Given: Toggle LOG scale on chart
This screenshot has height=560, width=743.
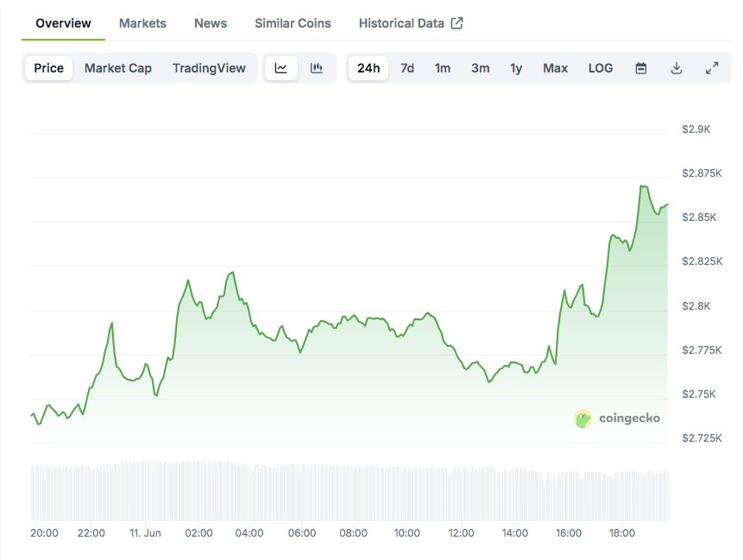Looking at the screenshot, I should (601, 68).
